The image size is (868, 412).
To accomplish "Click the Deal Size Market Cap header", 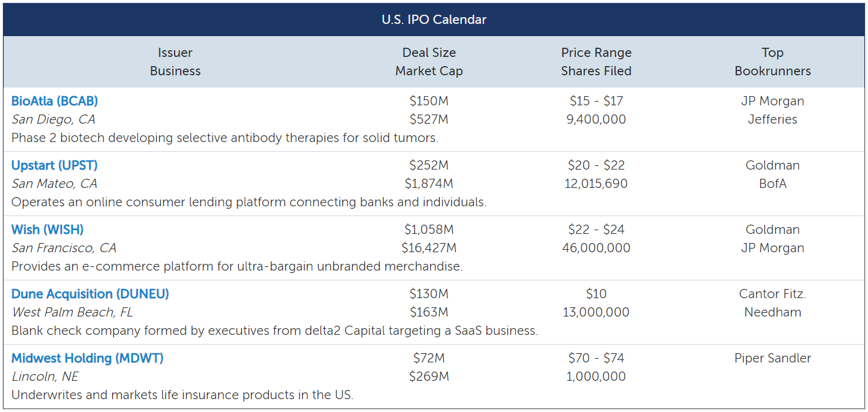I will pyautogui.click(x=429, y=62).
